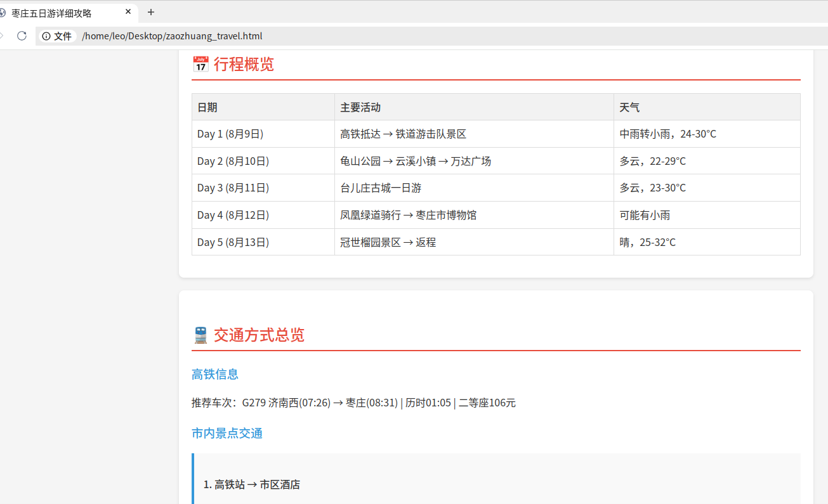Select the Day 3 (8月11日) cell
Image resolution: width=828 pixels, height=504 pixels.
coord(263,188)
